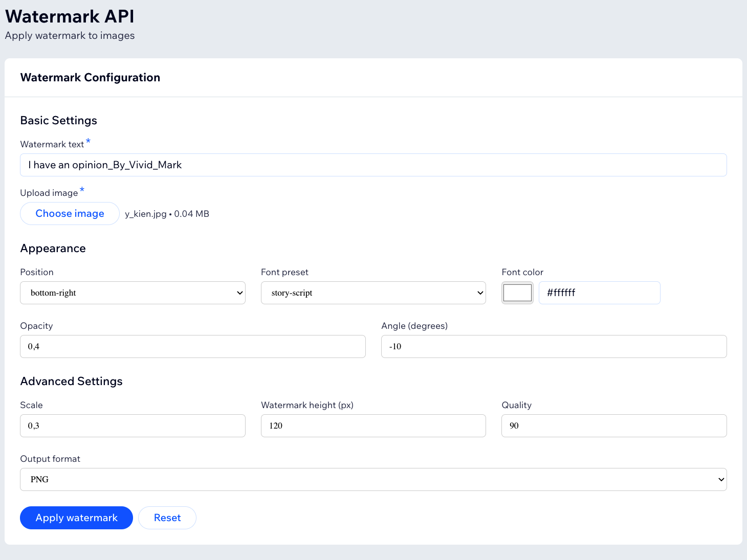Viewport: 747px width, 560px height.
Task: Click the y_kien.jpg uploaded file name
Action: pos(146,214)
